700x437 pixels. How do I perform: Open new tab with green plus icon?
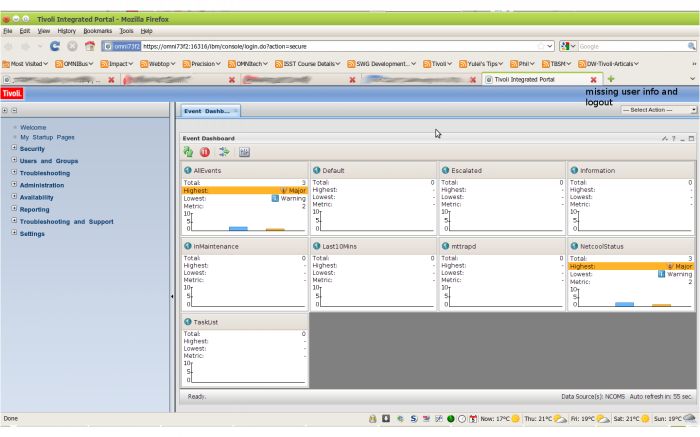[611, 79]
